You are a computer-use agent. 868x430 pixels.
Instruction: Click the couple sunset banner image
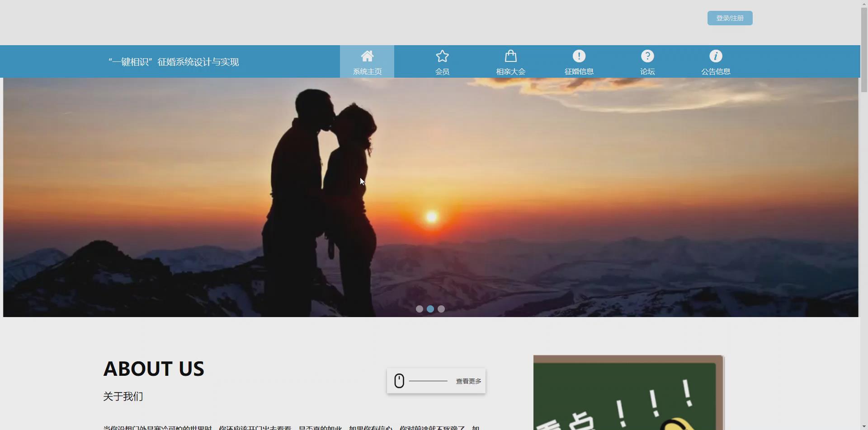coord(430,197)
